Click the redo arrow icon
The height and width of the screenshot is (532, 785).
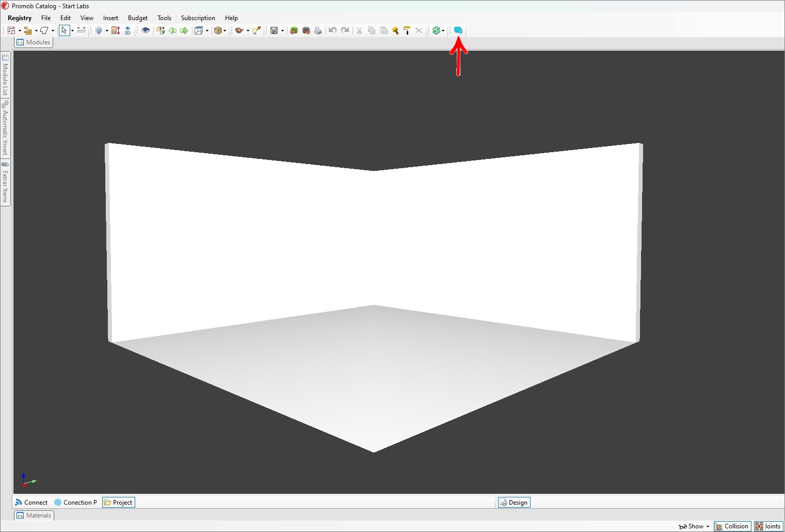[345, 30]
